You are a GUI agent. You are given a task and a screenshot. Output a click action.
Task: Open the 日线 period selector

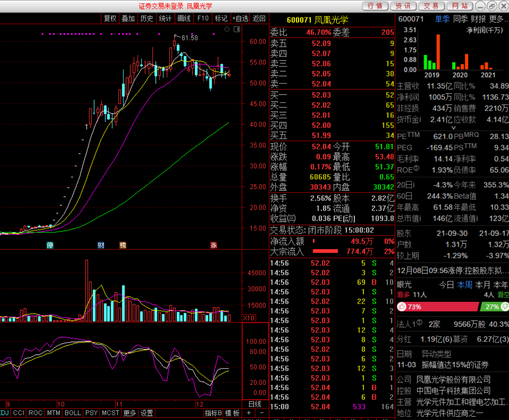(x=255, y=404)
